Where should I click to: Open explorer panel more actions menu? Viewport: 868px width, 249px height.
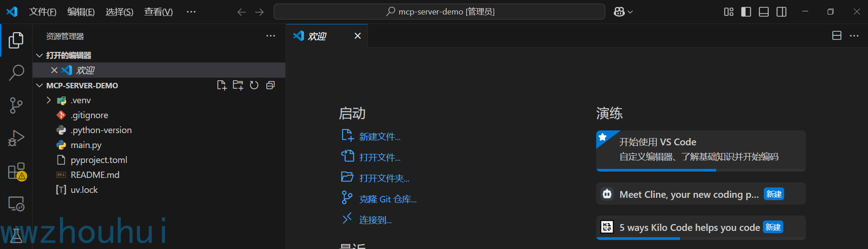(270, 36)
